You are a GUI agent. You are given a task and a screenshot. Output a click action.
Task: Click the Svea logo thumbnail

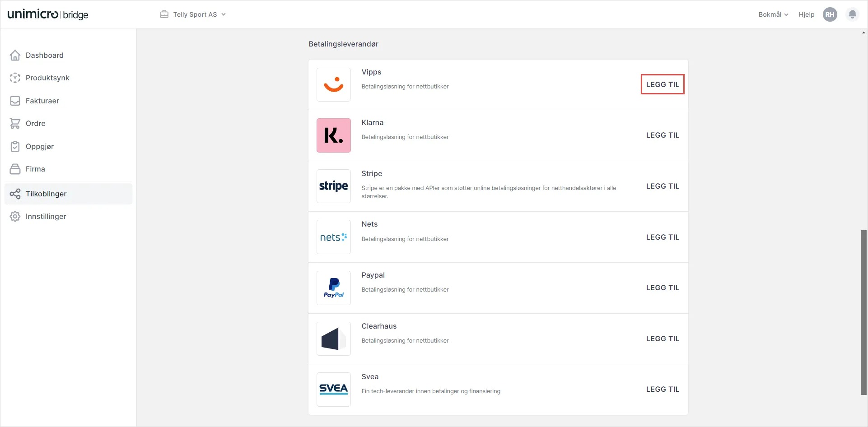click(x=334, y=390)
